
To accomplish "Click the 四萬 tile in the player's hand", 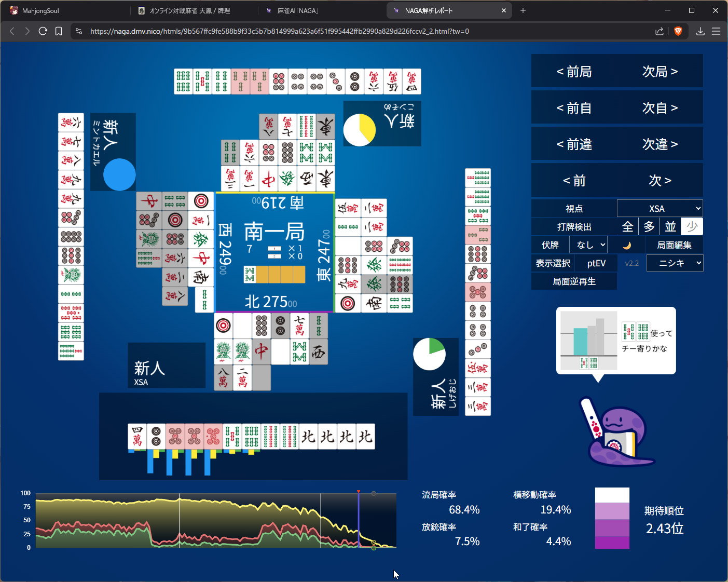I will pos(137,437).
